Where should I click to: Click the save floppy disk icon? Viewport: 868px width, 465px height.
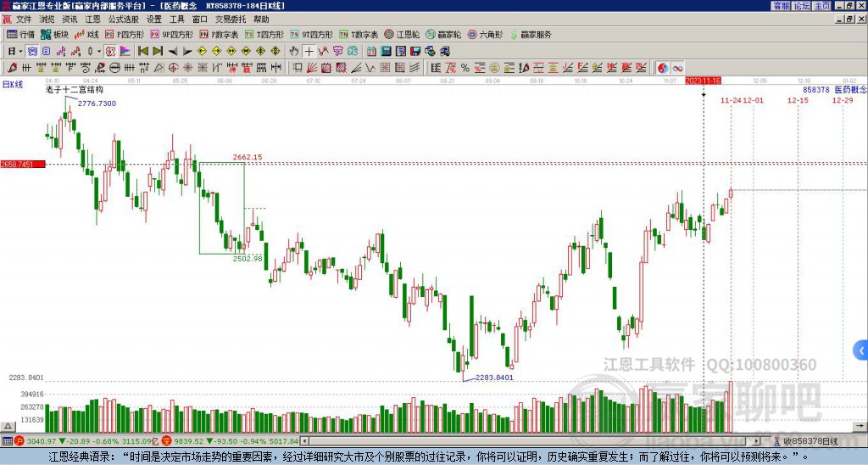(x=415, y=52)
